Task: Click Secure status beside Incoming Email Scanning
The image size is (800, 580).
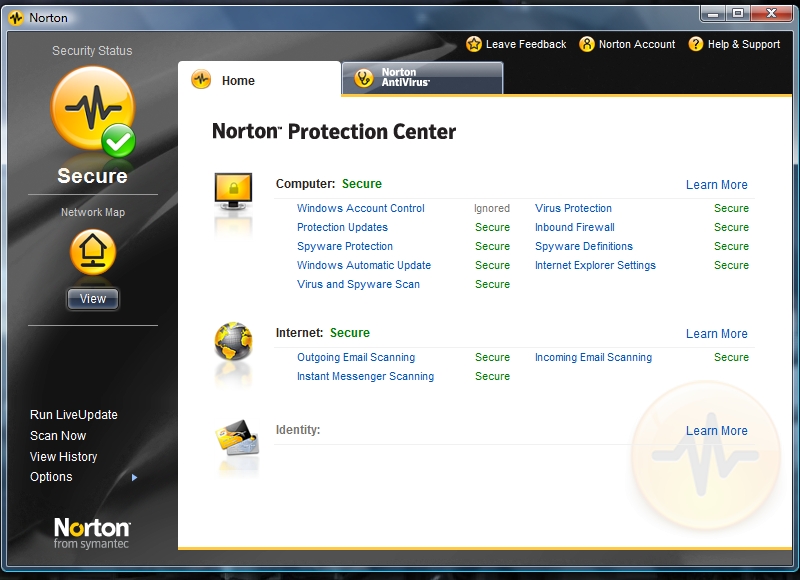Action: [731, 357]
